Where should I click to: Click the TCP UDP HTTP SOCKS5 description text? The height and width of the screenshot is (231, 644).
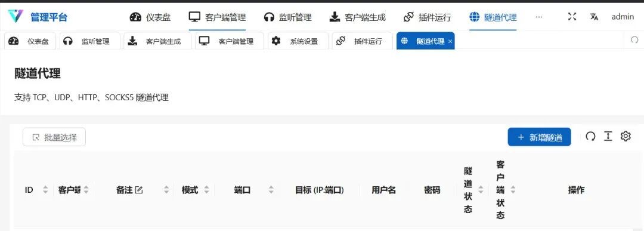91,98
